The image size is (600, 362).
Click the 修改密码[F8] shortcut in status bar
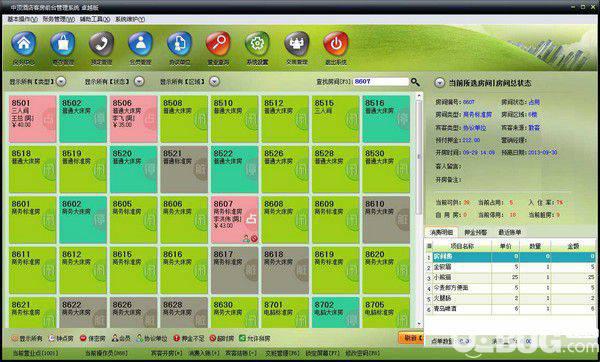pos(362,353)
